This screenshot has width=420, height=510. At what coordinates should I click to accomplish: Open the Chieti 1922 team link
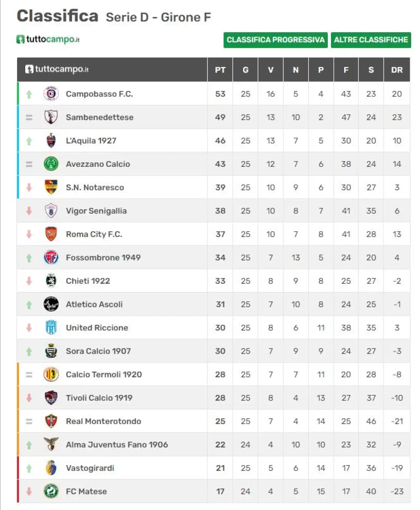(x=88, y=281)
